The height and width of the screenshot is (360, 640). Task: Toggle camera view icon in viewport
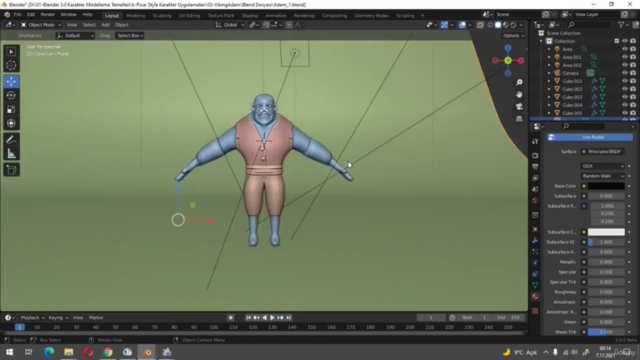tap(519, 107)
